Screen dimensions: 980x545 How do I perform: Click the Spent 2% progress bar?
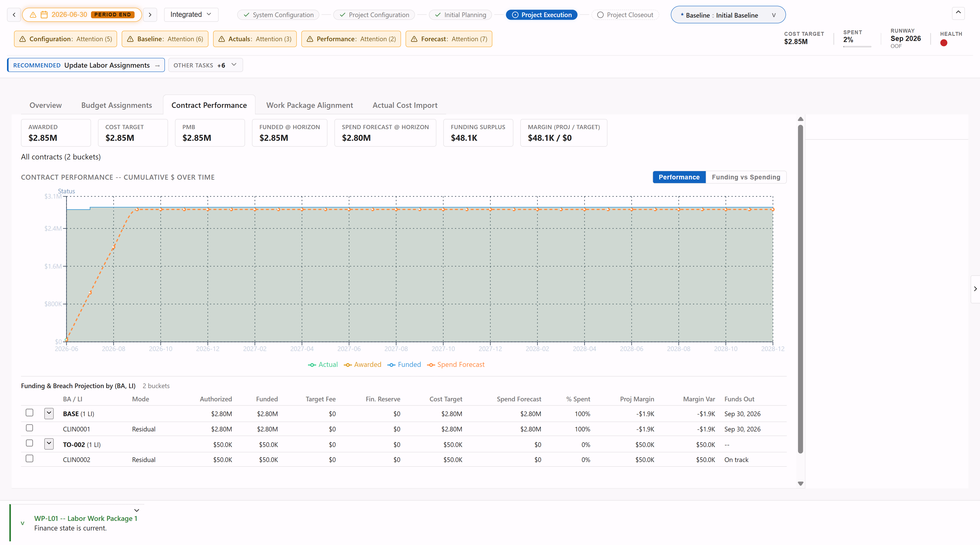pos(857,47)
